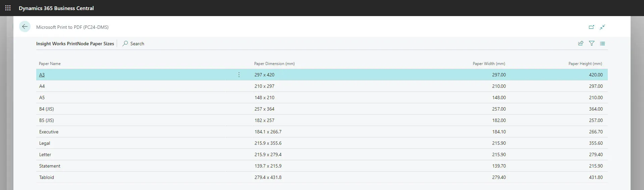Open the Paper Dimension (mm) column header
Viewport: 644px width, 190px height.
coord(274,64)
